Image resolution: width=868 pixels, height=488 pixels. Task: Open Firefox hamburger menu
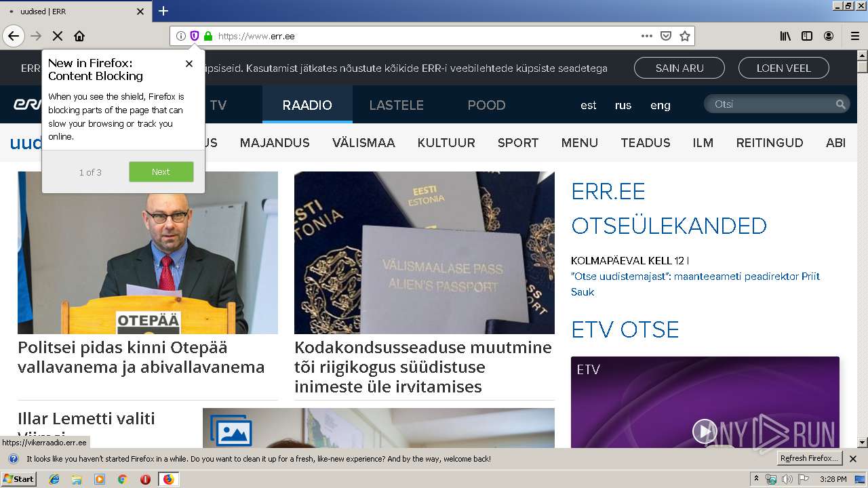click(x=855, y=36)
